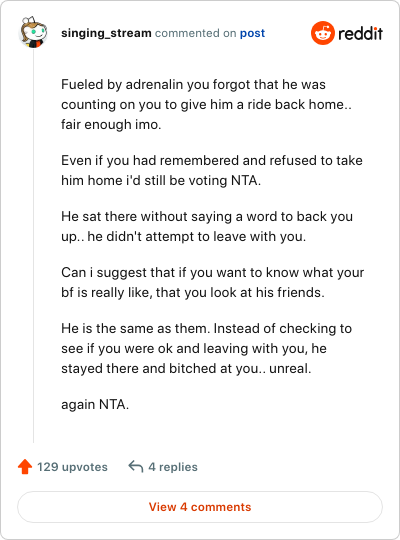Click the singing_stream Snoo avatar
Screen dimensions: 400x540
point(33,32)
